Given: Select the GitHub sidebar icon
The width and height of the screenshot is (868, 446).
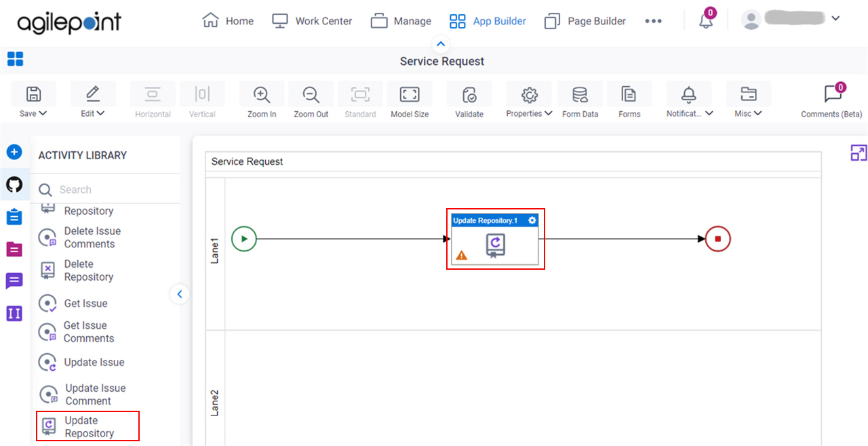Looking at the screenshot, I should click(14, 184).
